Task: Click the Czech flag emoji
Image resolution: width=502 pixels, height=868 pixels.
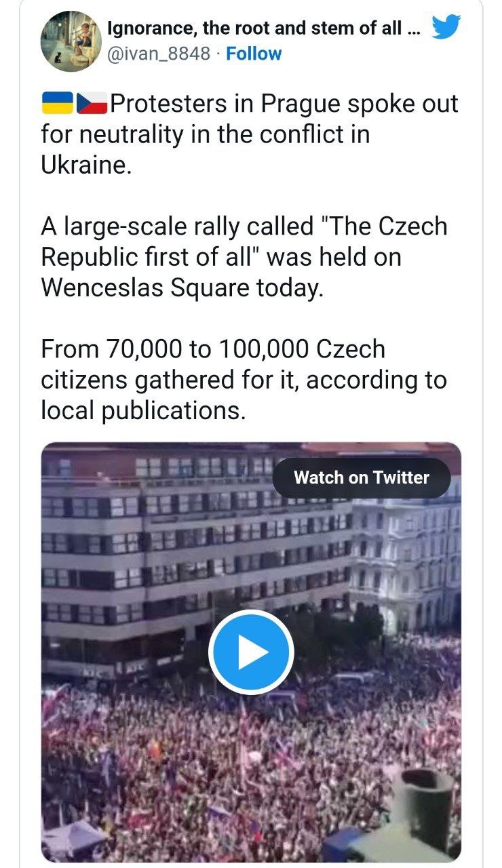Action: [x=92, y=103]
